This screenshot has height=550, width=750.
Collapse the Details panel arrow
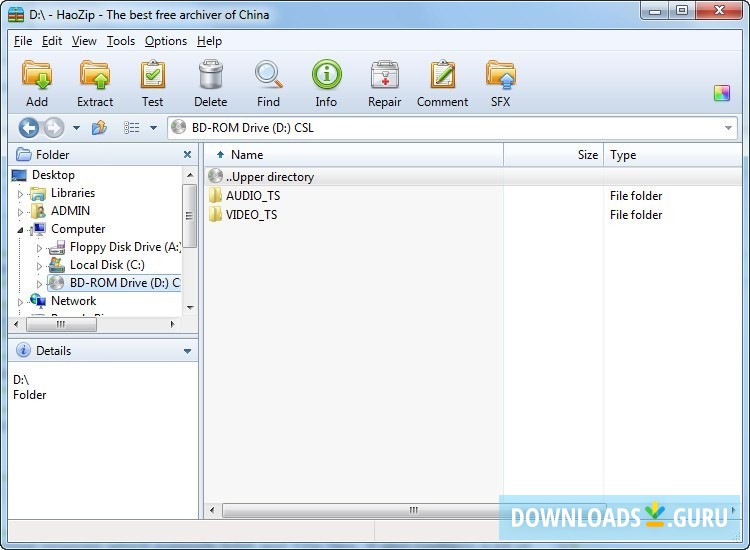[188, 351]
